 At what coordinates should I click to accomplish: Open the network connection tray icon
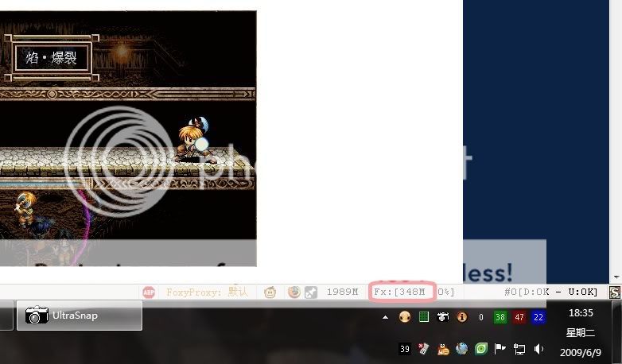(x=519, y=349)
